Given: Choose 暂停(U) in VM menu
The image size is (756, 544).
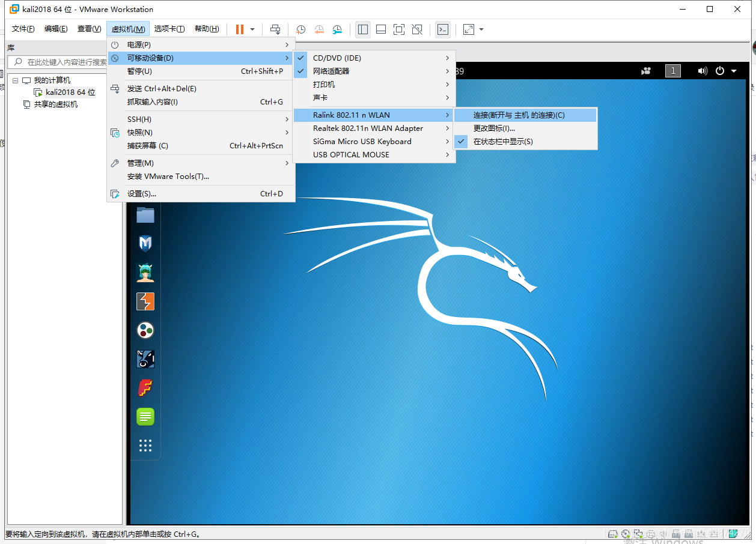Looking at the screenshot, I should [x=201, y=71].
